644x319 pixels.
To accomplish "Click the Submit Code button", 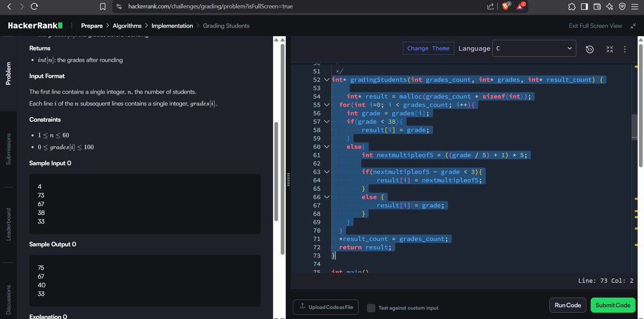I will [613, 305].
